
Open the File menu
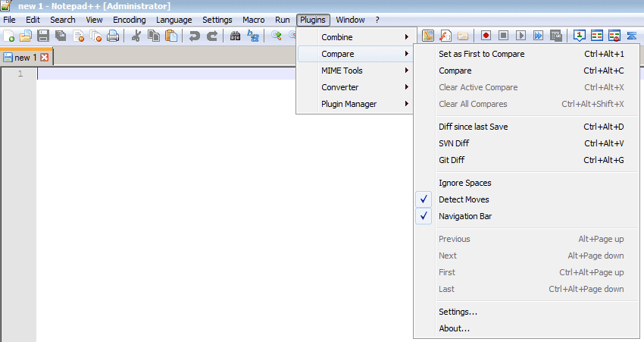pos(9,20)
